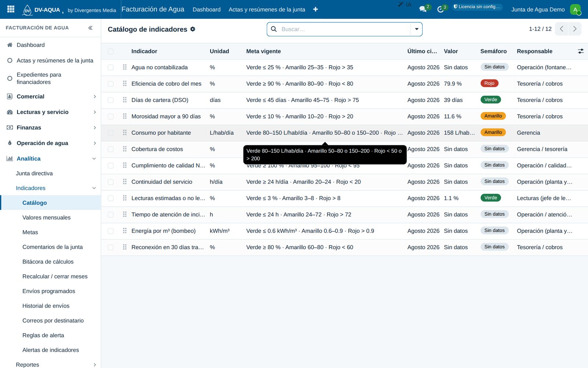Sort by the Indicador column header

click(144, 51)
